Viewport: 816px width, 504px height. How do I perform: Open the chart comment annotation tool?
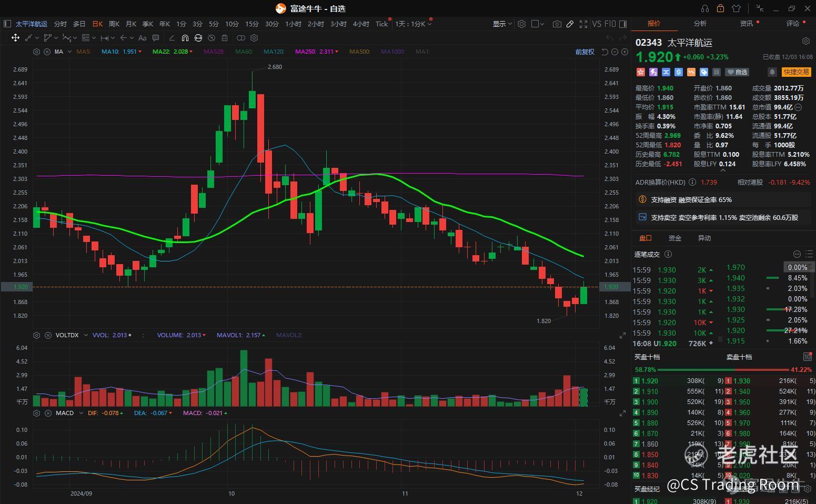(x=156, y=38)
